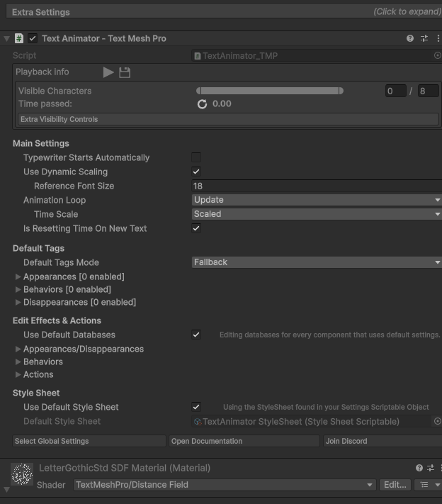
Task: Collapse the Text Animator component foldout
Action: pyautogui.click(x=6, y=39)
